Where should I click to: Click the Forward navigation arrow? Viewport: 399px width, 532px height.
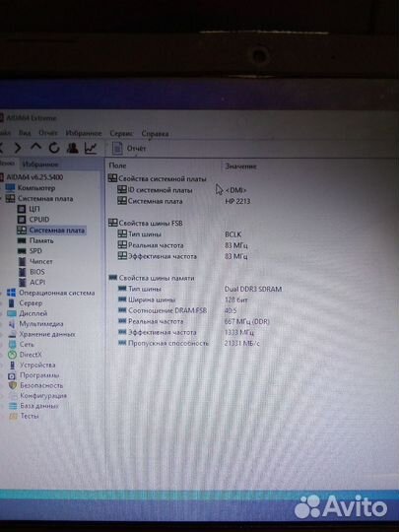click(18, 148)
